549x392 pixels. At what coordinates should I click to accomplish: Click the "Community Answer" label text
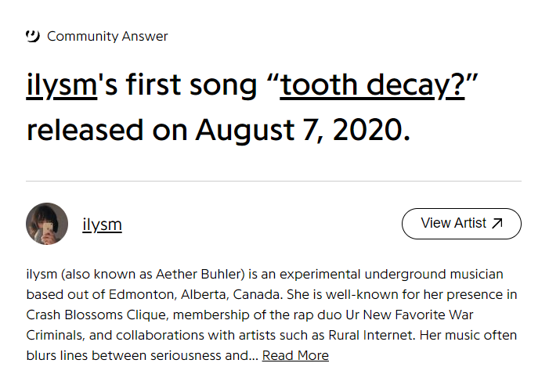pos(107,36)
